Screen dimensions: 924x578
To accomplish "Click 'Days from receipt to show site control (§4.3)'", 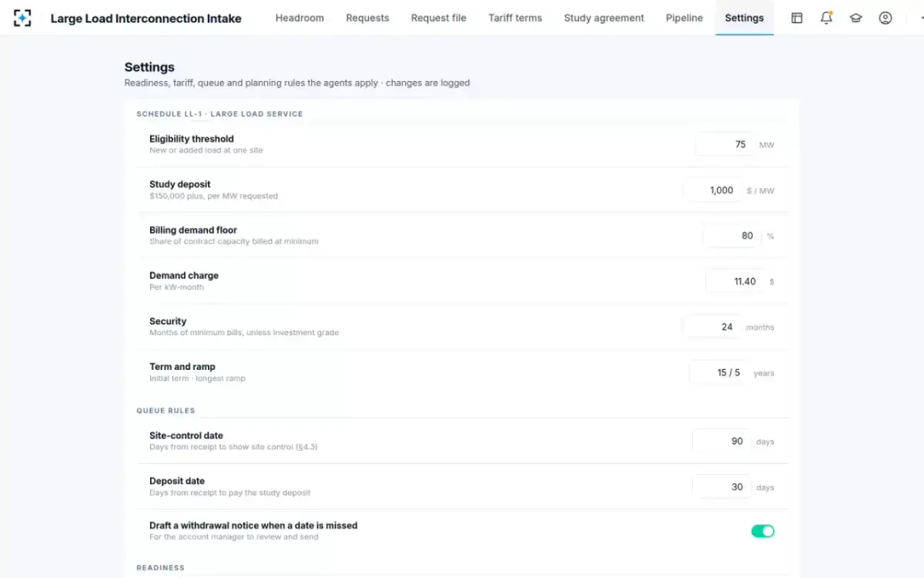I will pos(233,447).
